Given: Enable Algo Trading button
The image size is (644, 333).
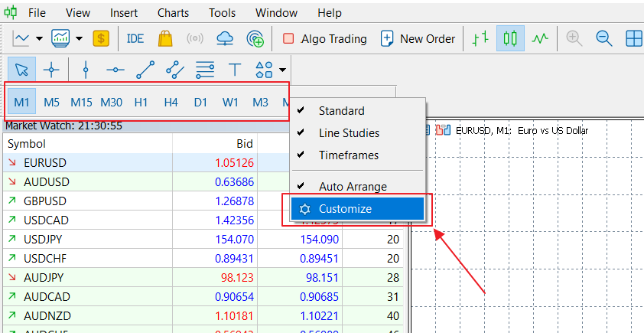Looking at the screenshot, I should point(324,38).
